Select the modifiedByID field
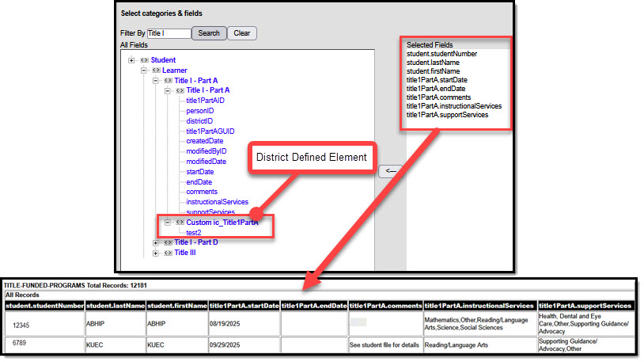 (206, 151)
